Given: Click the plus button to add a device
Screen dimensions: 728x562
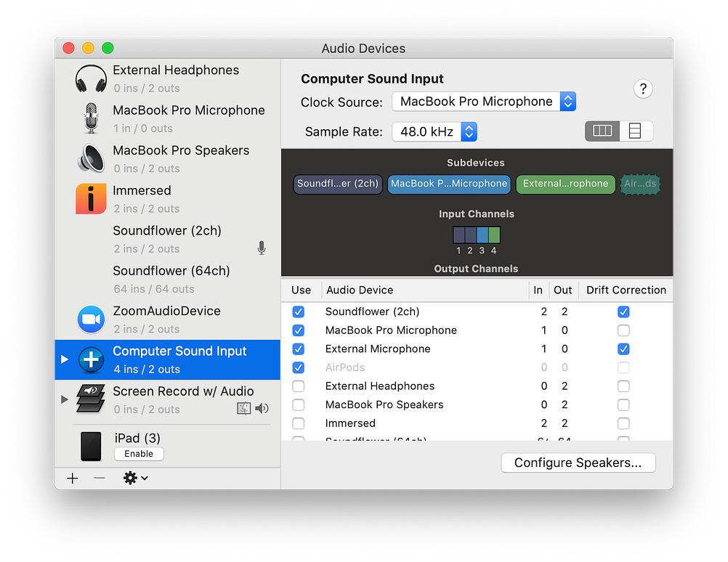Looking at the screenshot, I should (72, 478).
